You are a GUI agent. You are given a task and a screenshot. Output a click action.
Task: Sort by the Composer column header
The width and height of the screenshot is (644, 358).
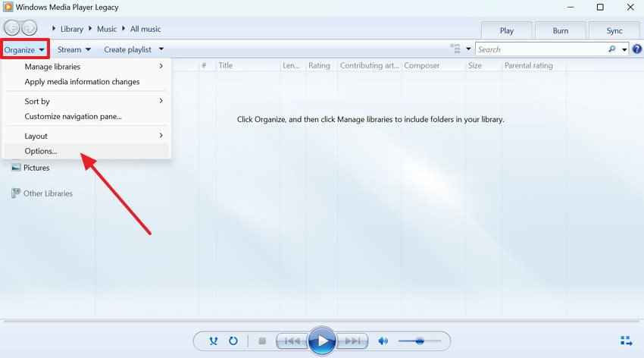(x=433, y=65)
